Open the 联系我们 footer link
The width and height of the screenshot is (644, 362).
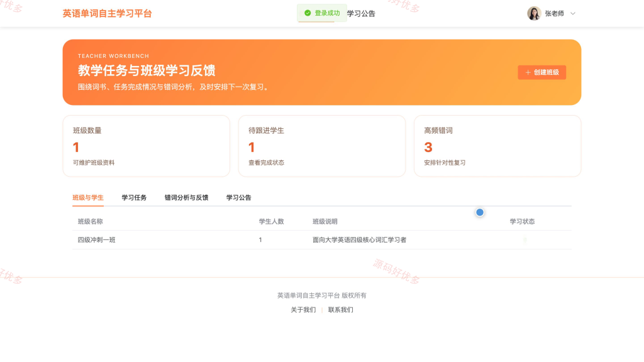coord(340,310)
